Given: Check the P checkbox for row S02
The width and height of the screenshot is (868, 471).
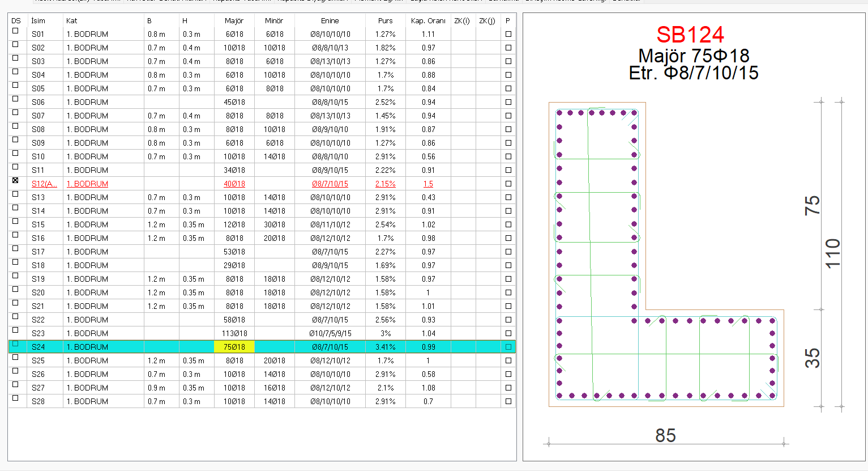Looking at the screenshot, I should point(508,48).
